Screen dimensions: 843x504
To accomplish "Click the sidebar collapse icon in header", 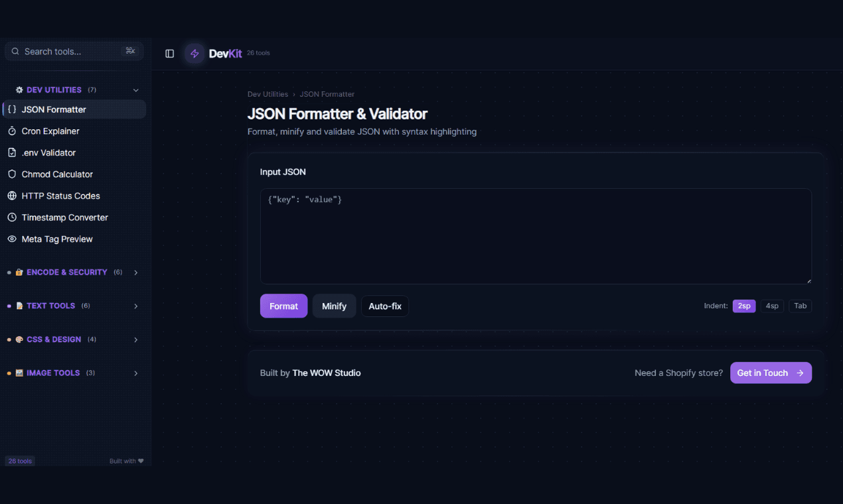I will point(169,53).
